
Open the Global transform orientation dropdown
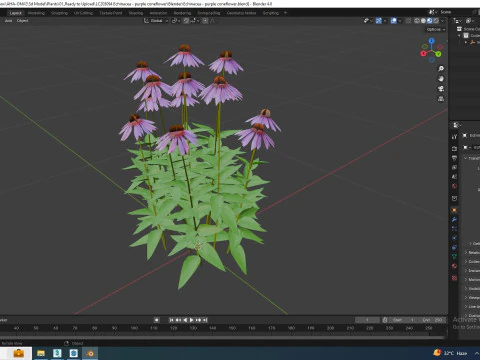156,21
